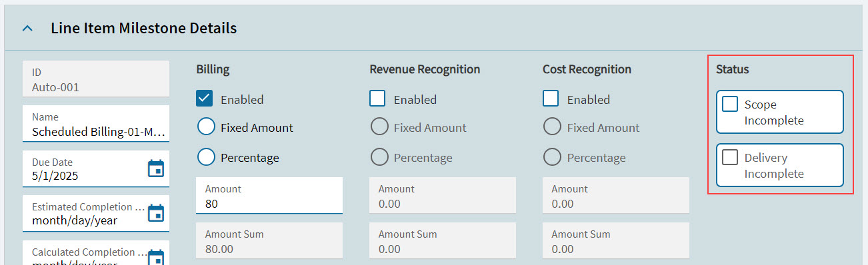Select Revenue Recognition Percentage option
Image resolution: width=868 pixels, height=265 pixels.
tap(379, 157)
